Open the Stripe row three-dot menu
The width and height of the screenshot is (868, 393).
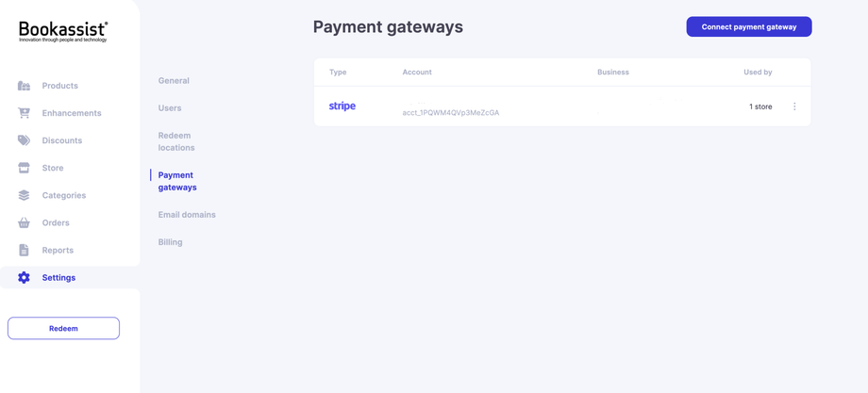click(x=794, y=106)
